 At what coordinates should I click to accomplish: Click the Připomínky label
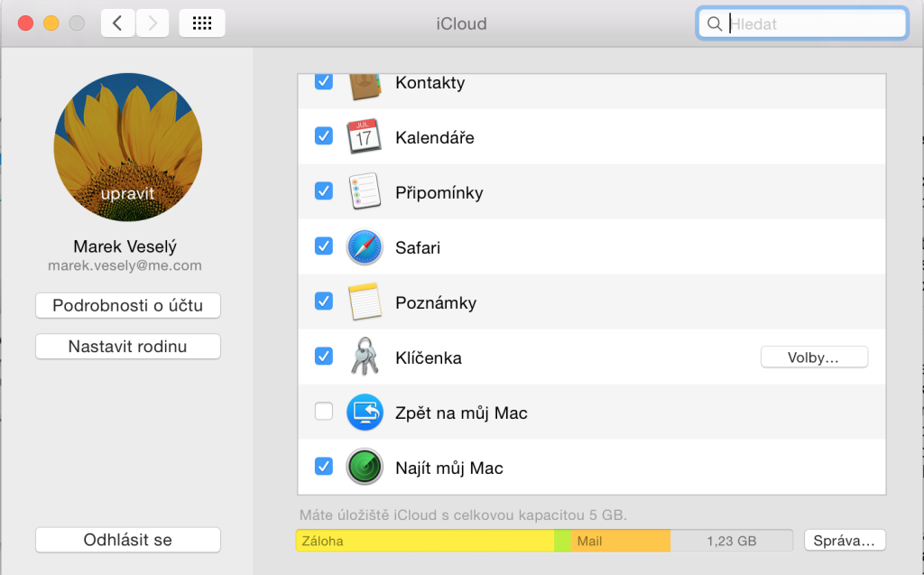pyautogui.click(x=439, y=193)
